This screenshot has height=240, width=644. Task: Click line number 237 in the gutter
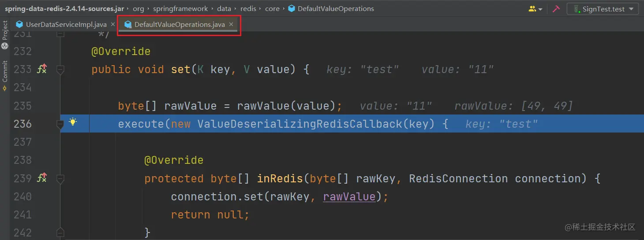(x=22, y=142)
